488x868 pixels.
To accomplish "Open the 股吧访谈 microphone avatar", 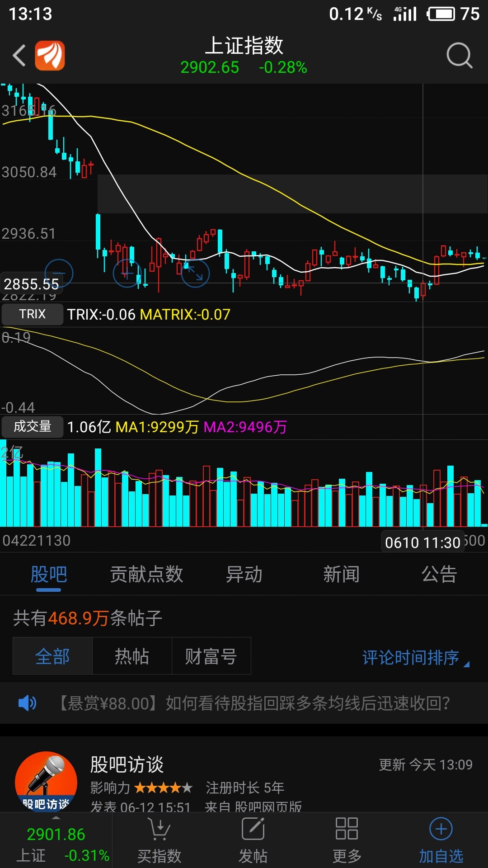I will tap(46, 782).
